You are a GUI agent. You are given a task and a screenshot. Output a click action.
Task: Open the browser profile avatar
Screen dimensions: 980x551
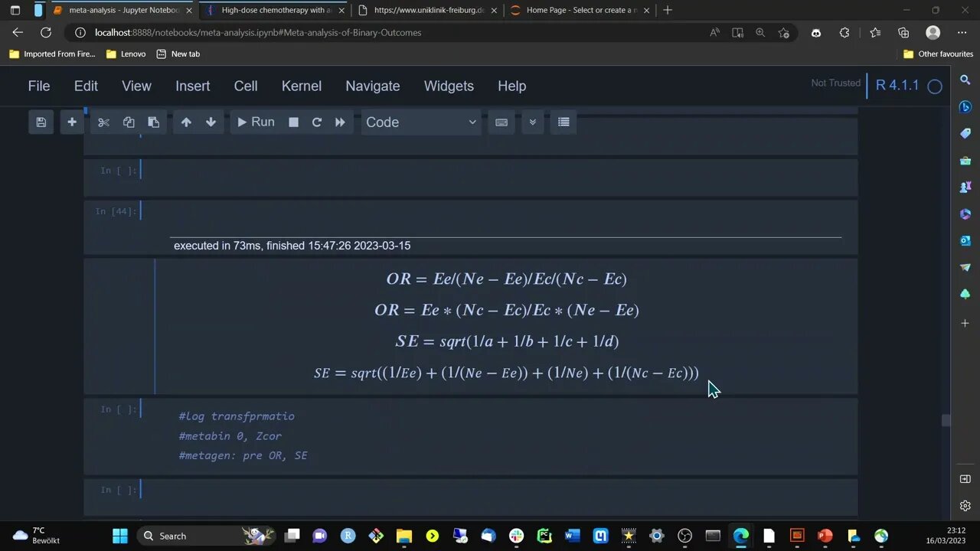933,33
